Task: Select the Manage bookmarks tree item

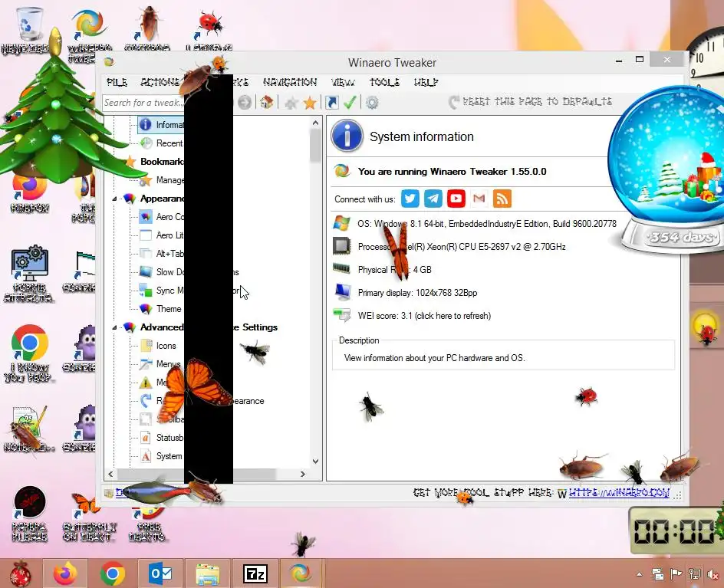Action: point(170,180)
